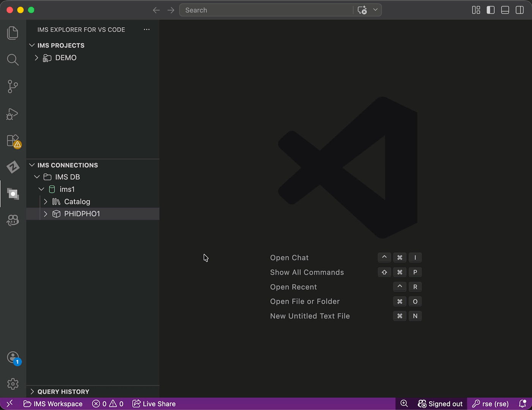Collapse the IMS PROJECTS section

click(32, 45)
